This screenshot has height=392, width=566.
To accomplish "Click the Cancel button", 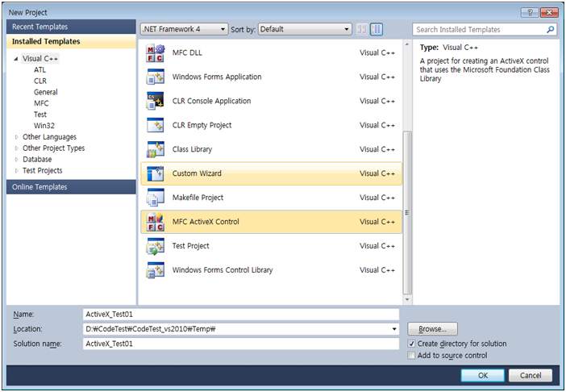I will [531, 375].
